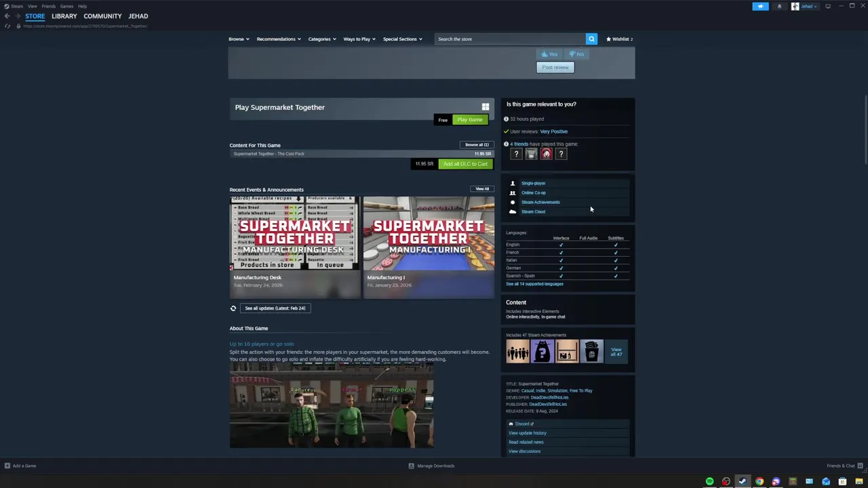This screenshot has height=488, width=868.
Task: Click the About This Game screenshot image
Action: point(332,405)
